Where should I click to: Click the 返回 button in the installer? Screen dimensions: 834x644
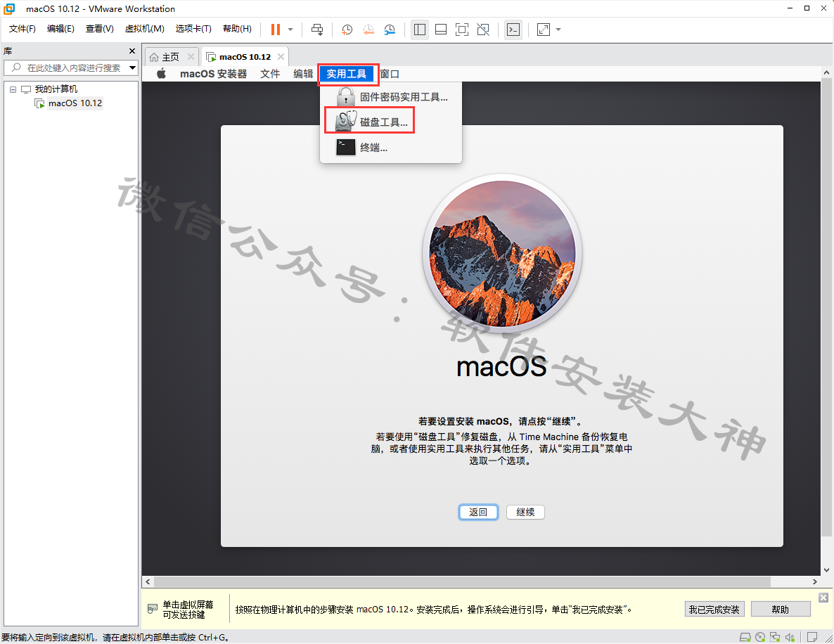[478, 512]
